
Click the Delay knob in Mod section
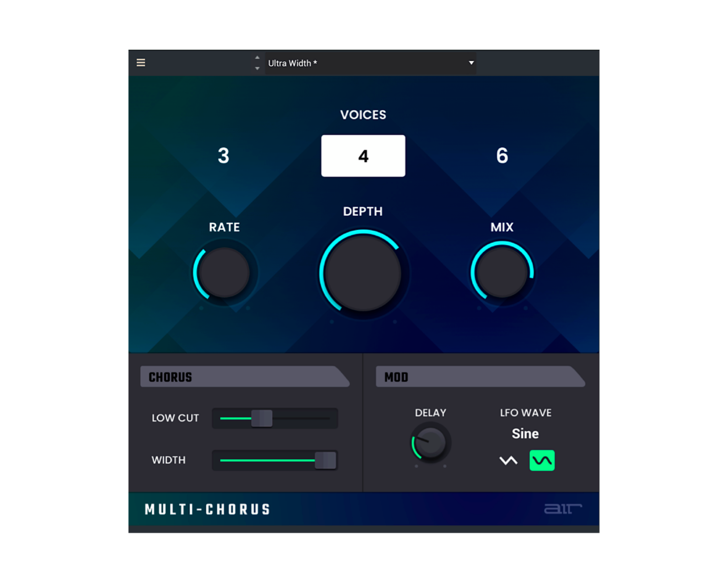430,443
